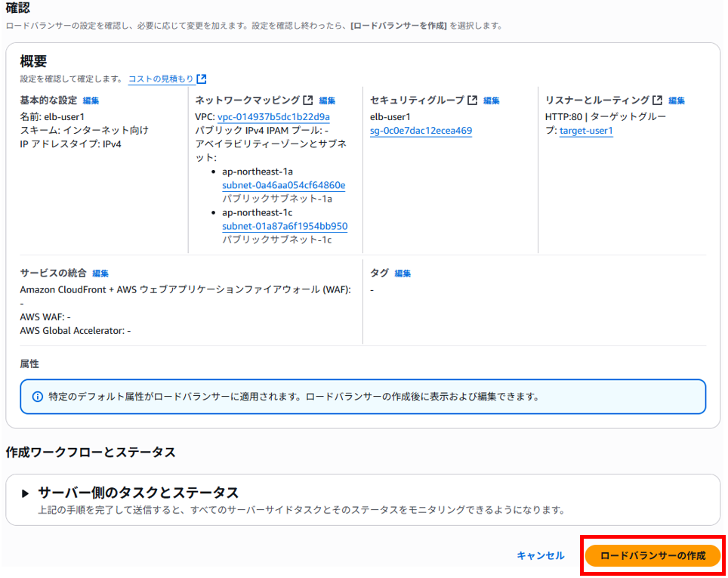
Task: Expand サーバー側のタスクとステータス section
Action: point(25,493)
